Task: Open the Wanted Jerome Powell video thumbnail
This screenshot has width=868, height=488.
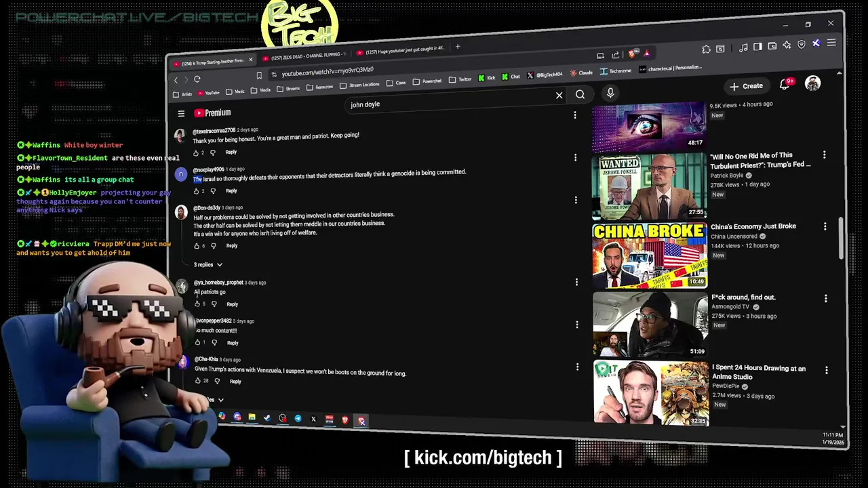Action: click(650, 186)
